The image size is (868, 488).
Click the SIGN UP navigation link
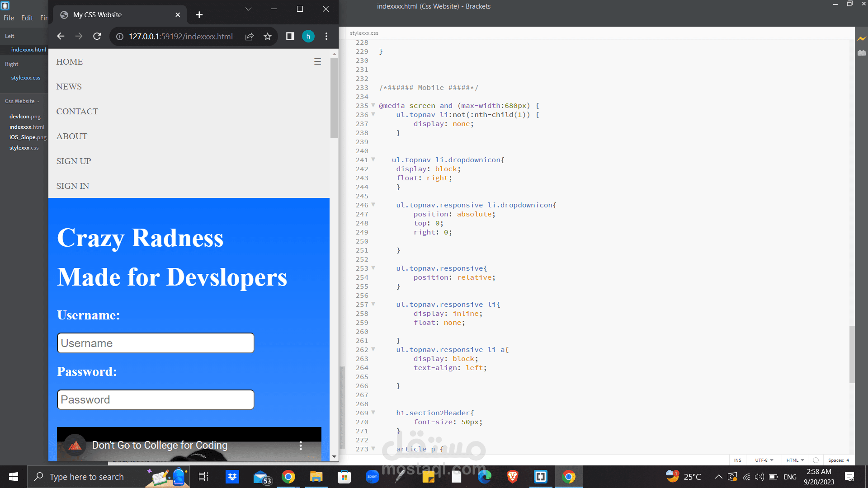[74, 161]
